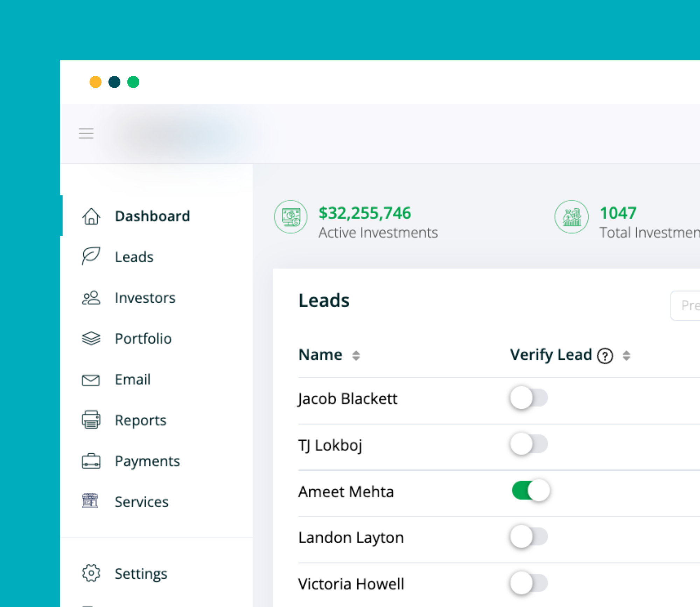700x607 pixels.
Task: Click the Portfolio layers icon
Action: click(91, 338)
